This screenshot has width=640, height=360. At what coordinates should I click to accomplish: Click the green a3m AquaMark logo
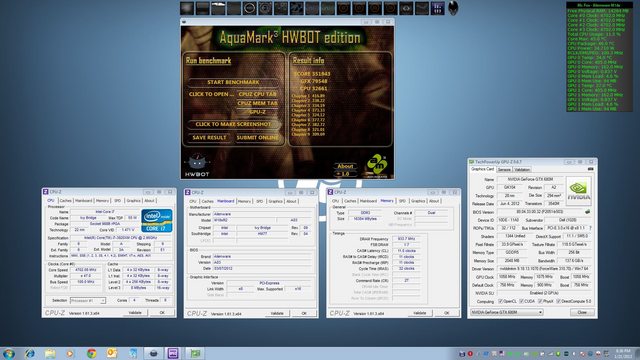point(376,164)
